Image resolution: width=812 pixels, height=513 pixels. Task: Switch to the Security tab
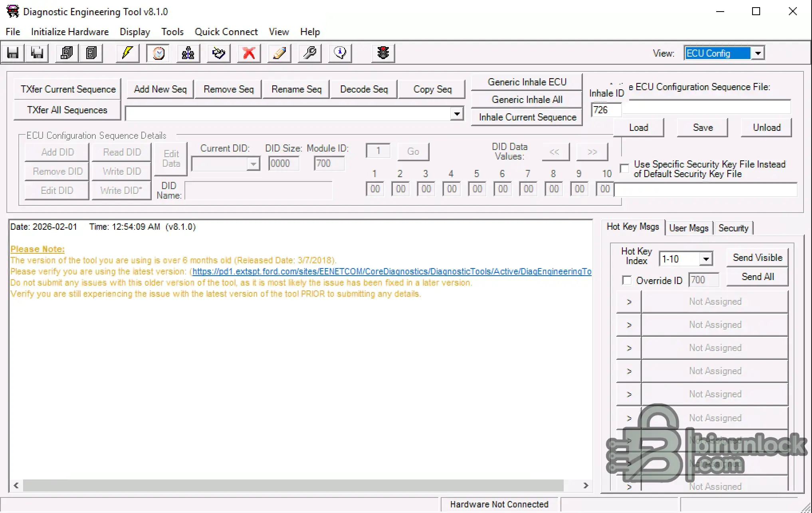pyautogui.click(x=733, y=228)
